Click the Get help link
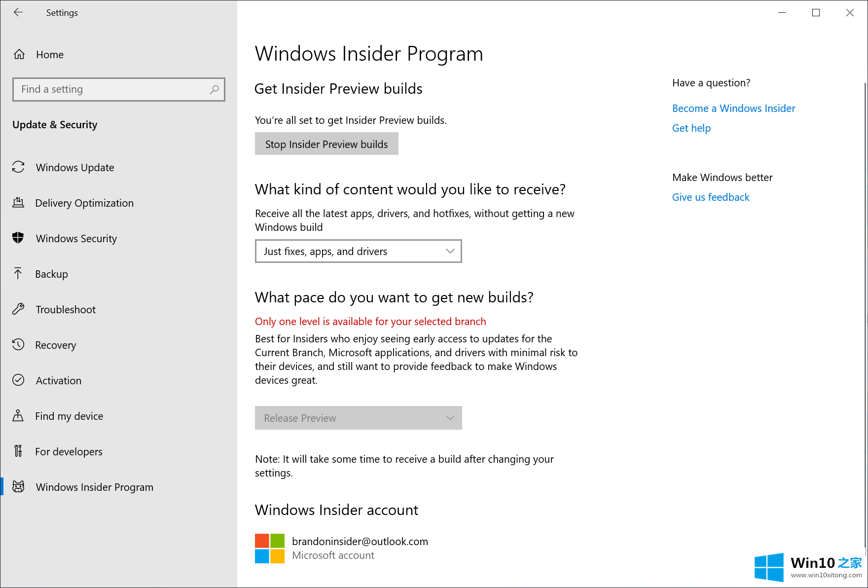Viewport: 868px width, 588px height. tap(691, 128)
